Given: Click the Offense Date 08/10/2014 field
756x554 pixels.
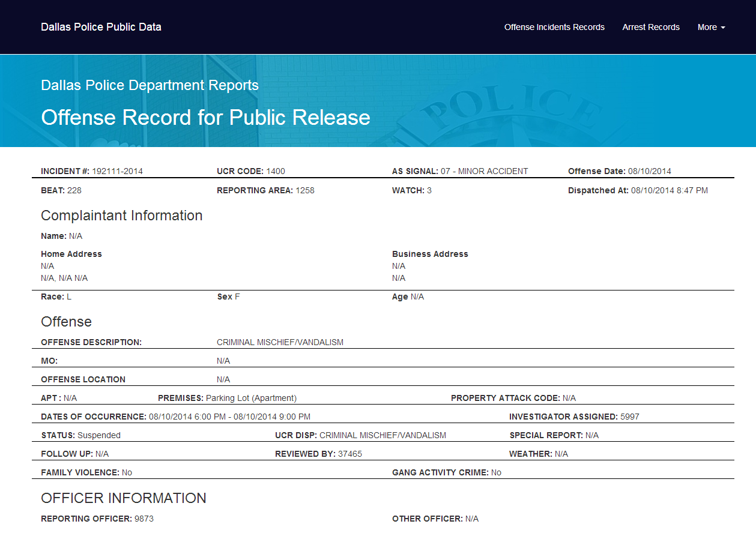Looking at the screenshot, I should [649, 171].
